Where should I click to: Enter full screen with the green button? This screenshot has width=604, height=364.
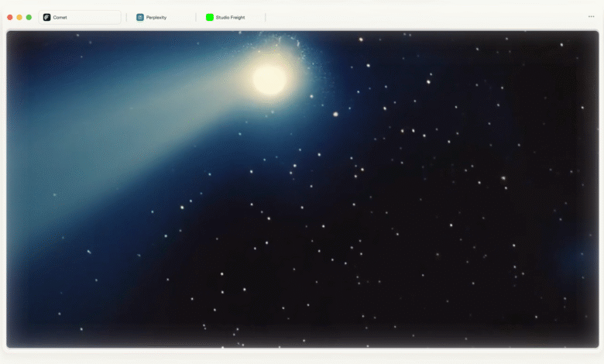[x=29, y=17]
